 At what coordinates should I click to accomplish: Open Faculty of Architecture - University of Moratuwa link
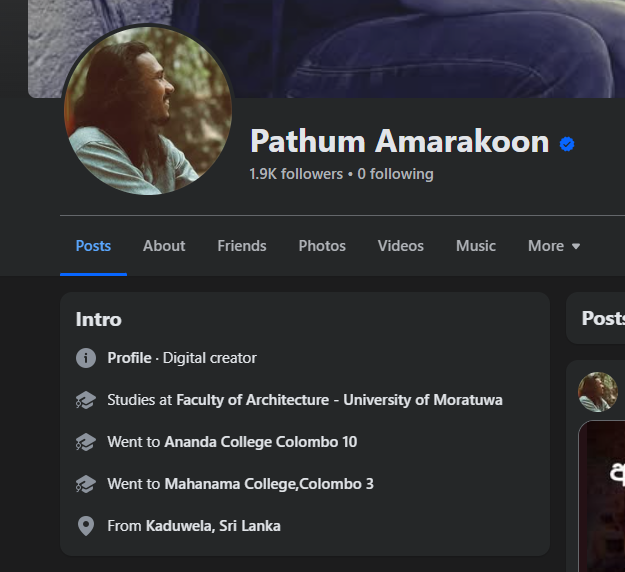[339, 400]
